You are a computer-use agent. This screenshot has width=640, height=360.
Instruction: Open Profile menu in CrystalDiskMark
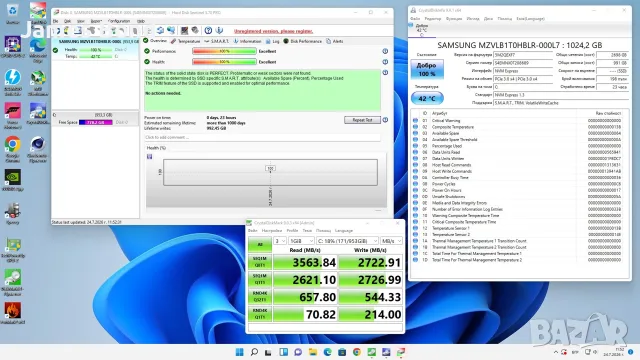[292, 231]
